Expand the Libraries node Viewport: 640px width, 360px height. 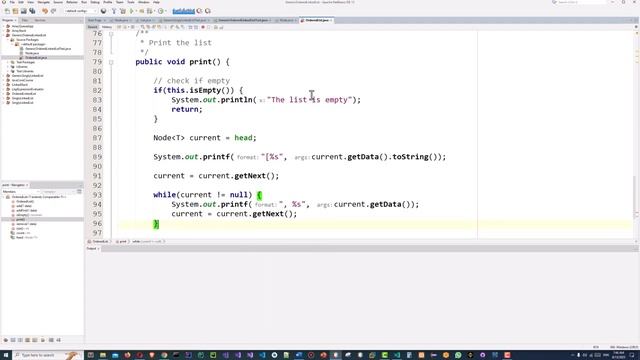[x=8, y=67]
